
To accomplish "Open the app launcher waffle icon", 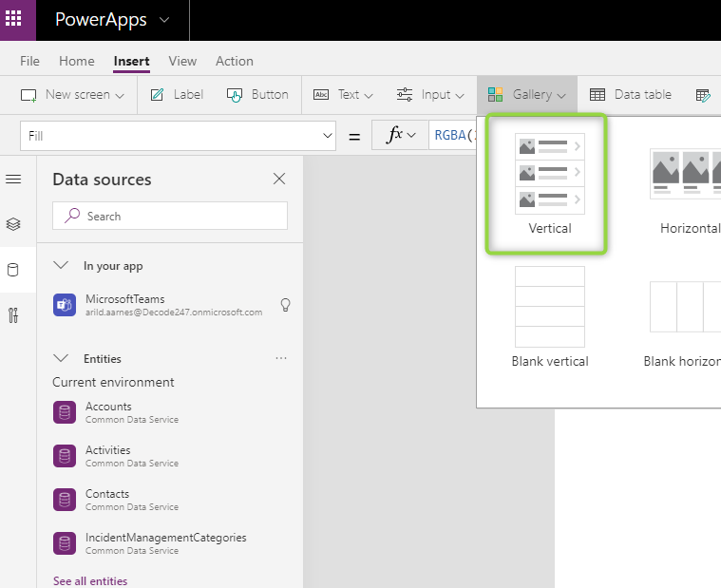I will click(13, 19).
